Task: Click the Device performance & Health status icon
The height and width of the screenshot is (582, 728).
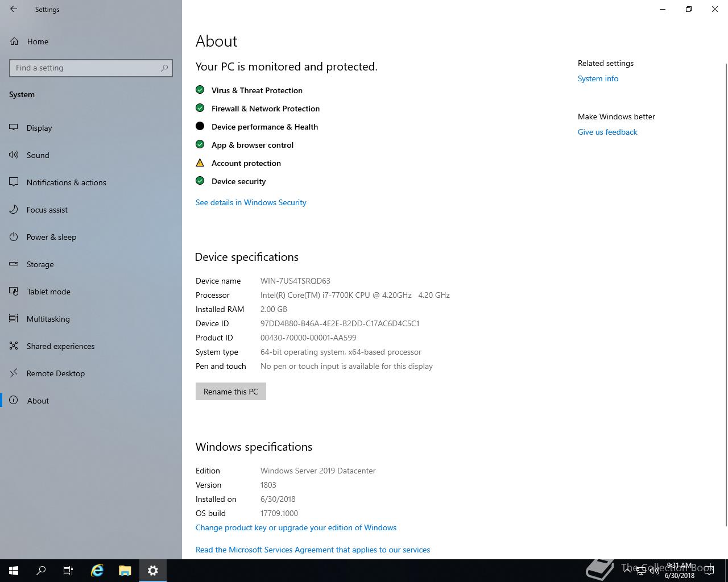Action: click(x=200, y=126)
